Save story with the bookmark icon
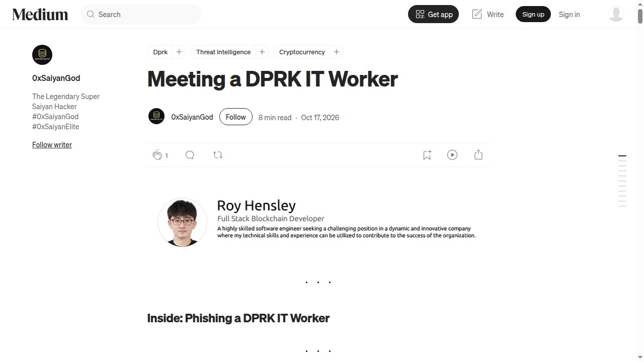 427,155
